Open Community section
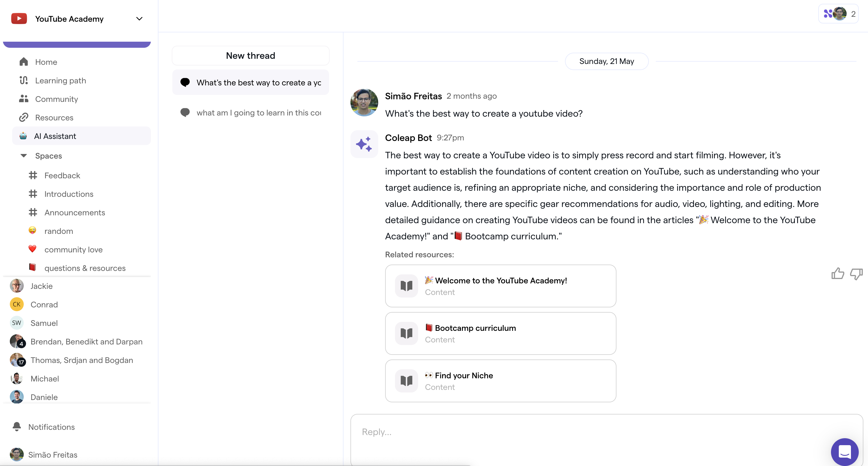868x466 pixels. [81, 99]
